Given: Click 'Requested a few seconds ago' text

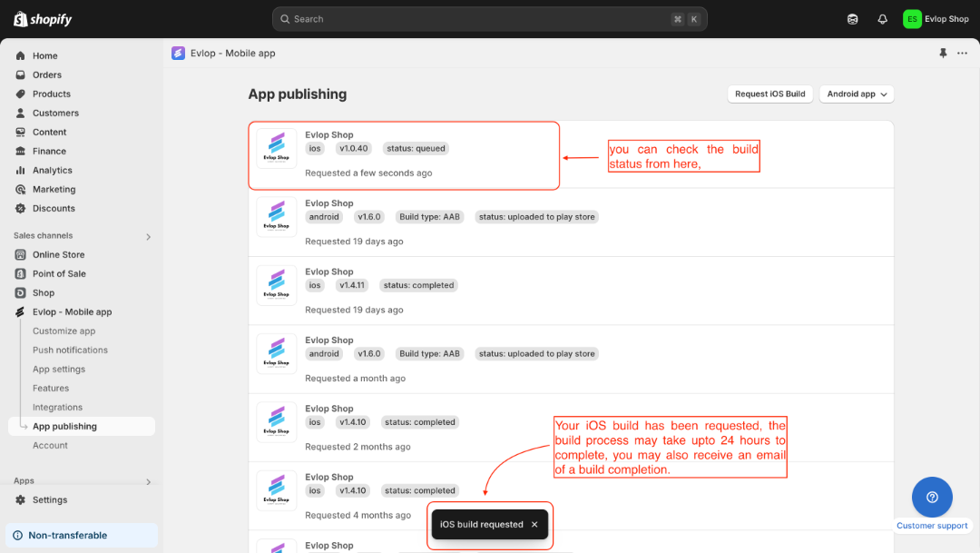Looking at the screenshot, I should 368,173.
